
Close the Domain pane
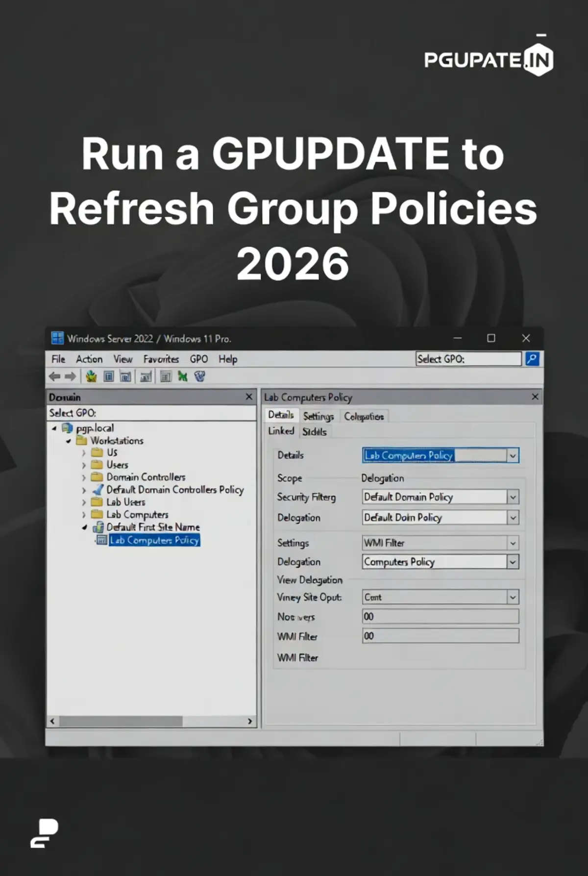(x=249, y=397)
